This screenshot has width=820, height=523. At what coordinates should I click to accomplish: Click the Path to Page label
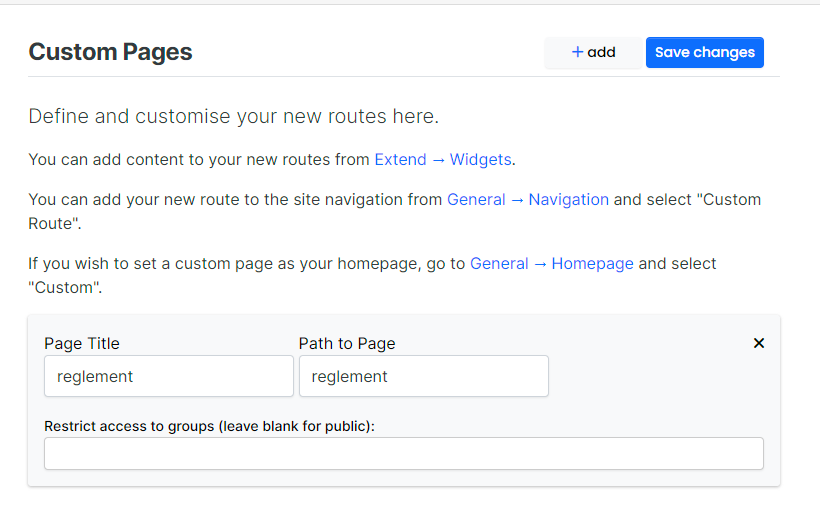347,343
